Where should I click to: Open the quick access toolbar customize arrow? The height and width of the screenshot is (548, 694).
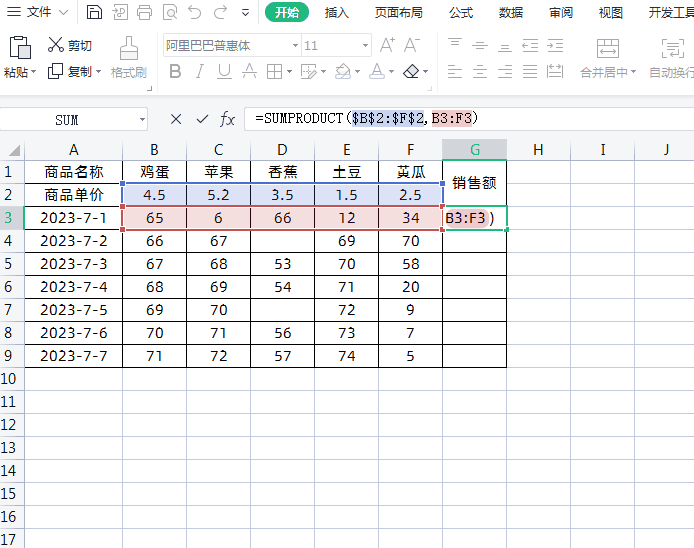(245, 13)
